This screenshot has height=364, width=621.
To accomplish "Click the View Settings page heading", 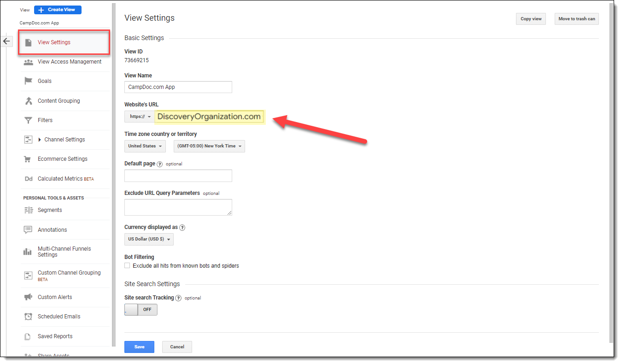I will (x=149, y=18).
